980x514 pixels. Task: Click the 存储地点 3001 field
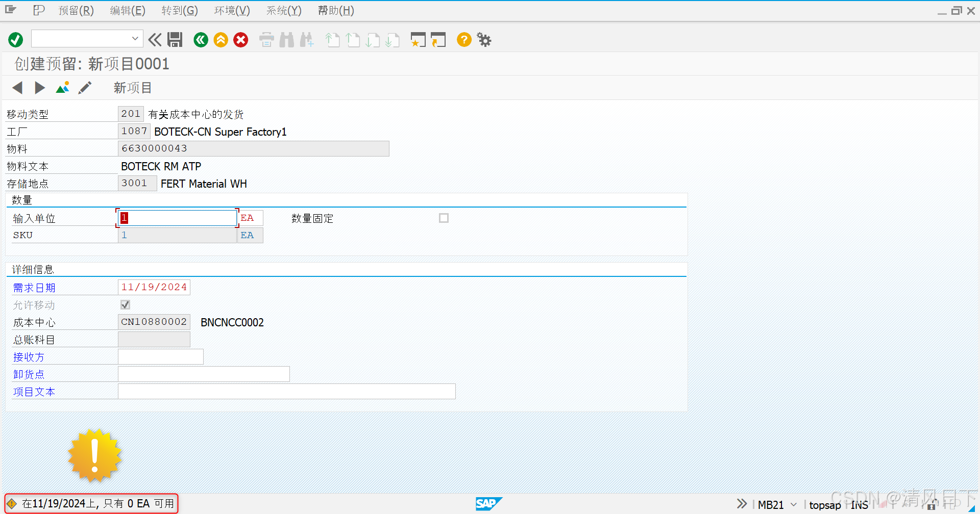pos(137,183)
